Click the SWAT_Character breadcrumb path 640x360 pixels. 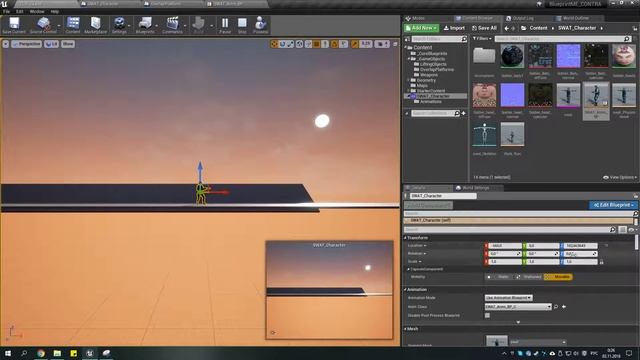[x=577, y=28]
